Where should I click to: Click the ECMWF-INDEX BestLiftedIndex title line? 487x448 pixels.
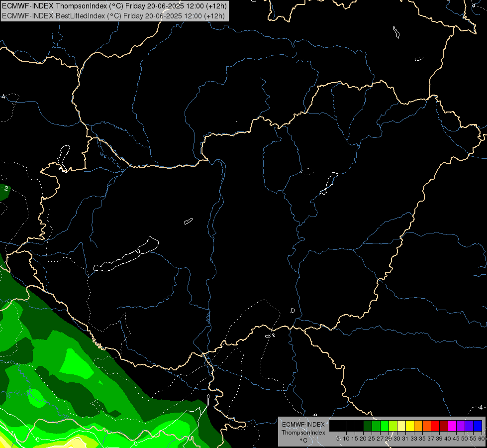(x=113, y=16)
